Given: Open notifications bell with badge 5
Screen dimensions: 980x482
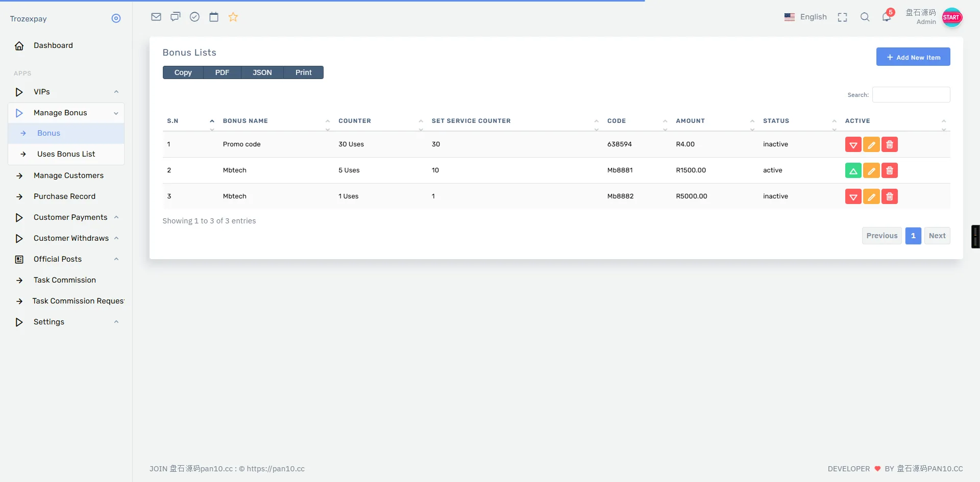Looking at the screenshot, I should 887,16.
